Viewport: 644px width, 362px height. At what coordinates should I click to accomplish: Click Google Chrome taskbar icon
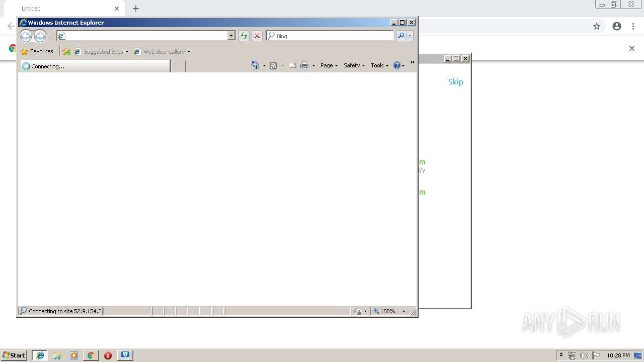pyautogui.click(x=91, y=355)
